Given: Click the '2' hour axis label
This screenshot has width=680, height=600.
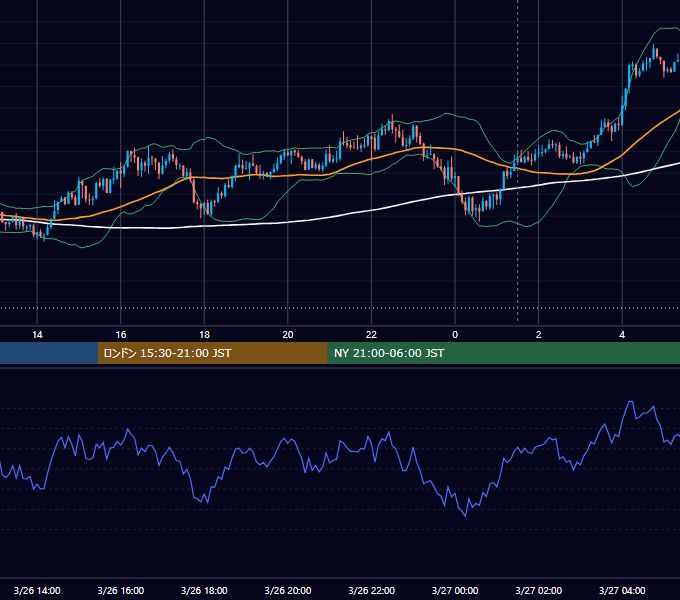Looking at the screenshot, I should tap(539, 335).
